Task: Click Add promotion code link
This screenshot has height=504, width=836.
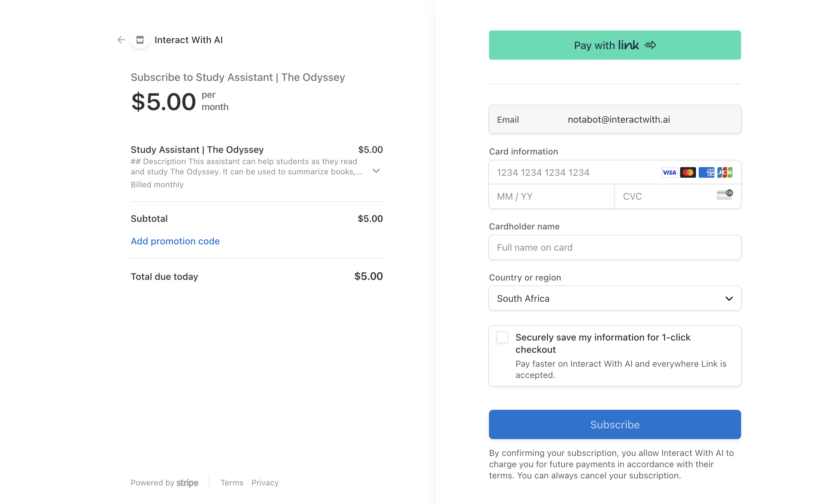Action: [x=175, y=241]
